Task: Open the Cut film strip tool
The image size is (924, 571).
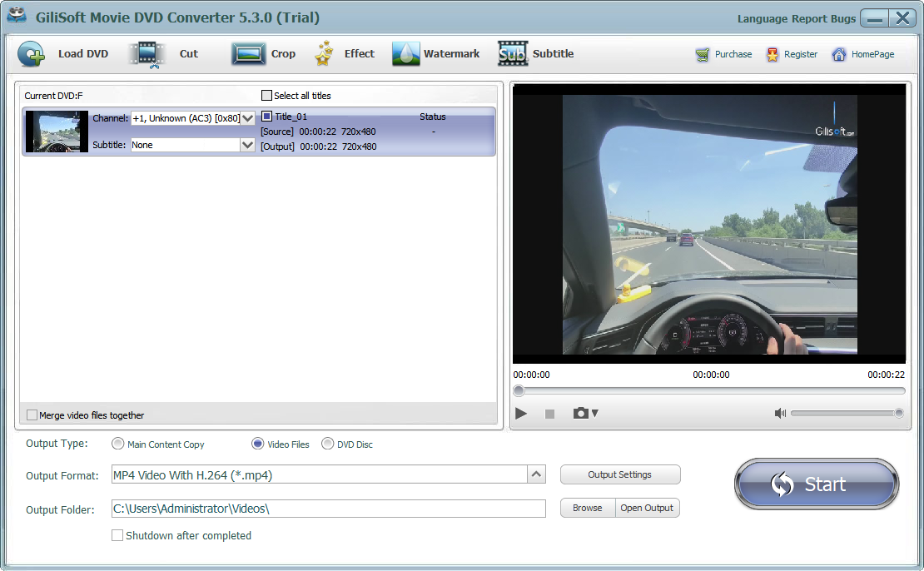Action: 147,54
